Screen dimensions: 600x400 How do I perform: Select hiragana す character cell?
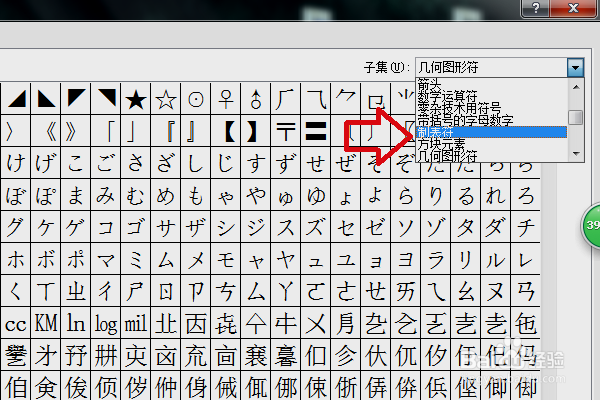pos(256,163)
